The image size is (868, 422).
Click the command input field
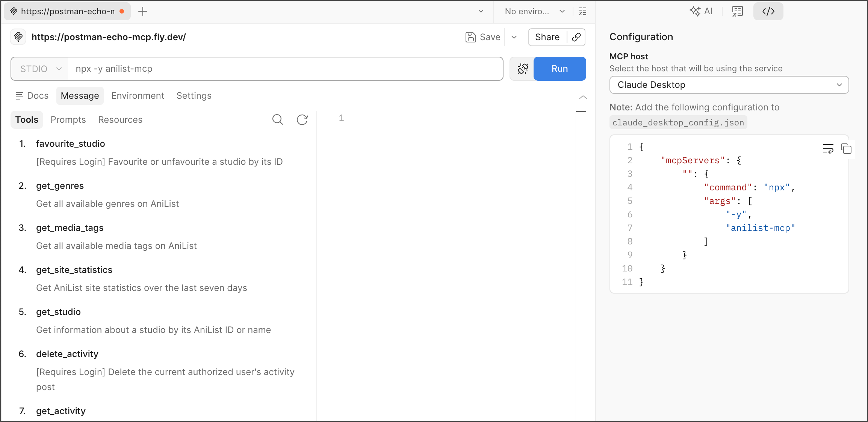coord(286,69)
